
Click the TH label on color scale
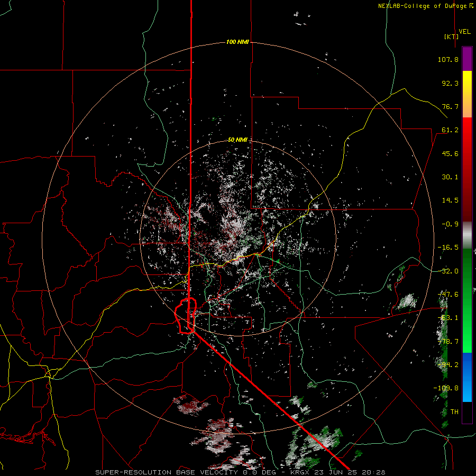click(454, 412)
